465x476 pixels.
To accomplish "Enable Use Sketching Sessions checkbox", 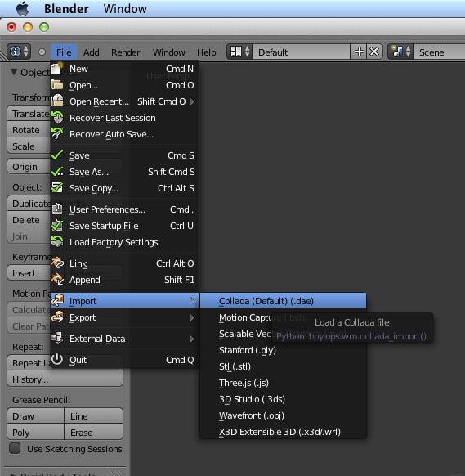I will coord(15,448).
